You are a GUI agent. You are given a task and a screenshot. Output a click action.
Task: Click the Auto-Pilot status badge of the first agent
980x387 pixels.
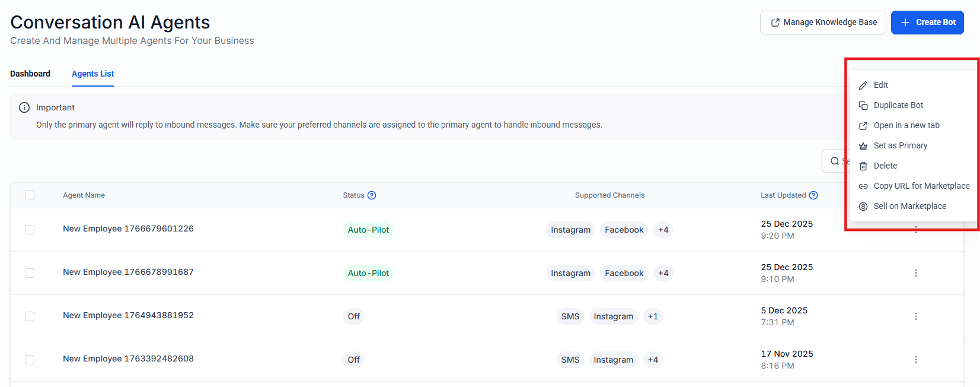[368, 230]
